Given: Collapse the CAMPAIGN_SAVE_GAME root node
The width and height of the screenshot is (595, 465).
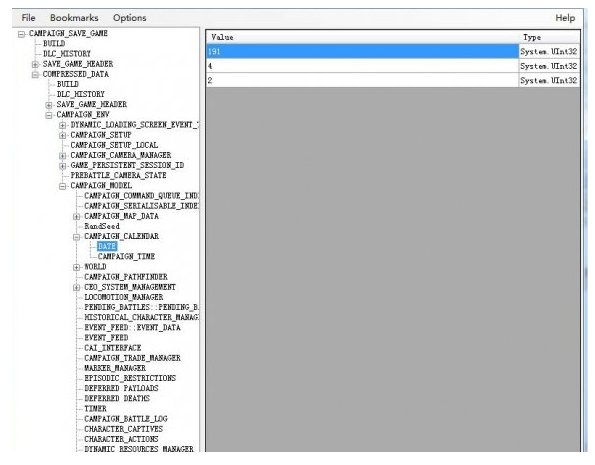Looking at the screenshot, I should point(21,34).
